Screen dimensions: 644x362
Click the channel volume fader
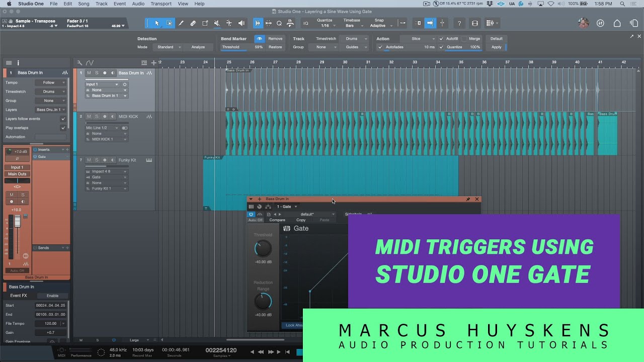point(17,221)
